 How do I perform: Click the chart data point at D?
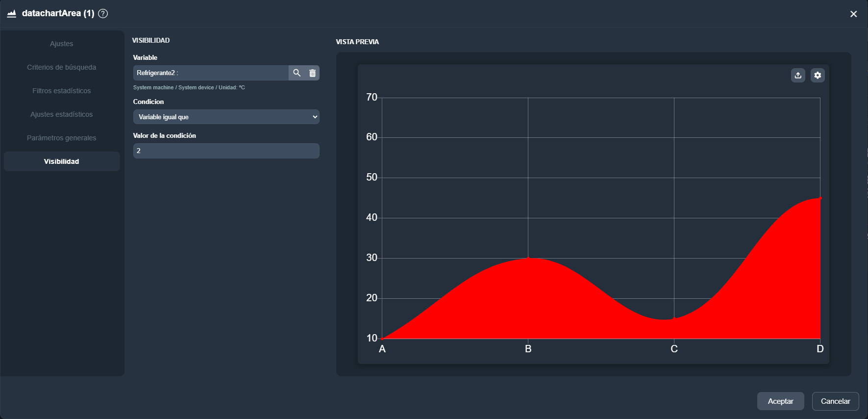(x=819, y=199)
